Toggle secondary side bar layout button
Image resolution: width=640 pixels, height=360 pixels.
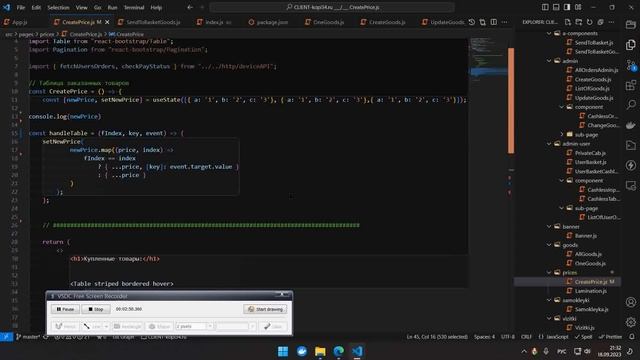(x=567, y=7)
